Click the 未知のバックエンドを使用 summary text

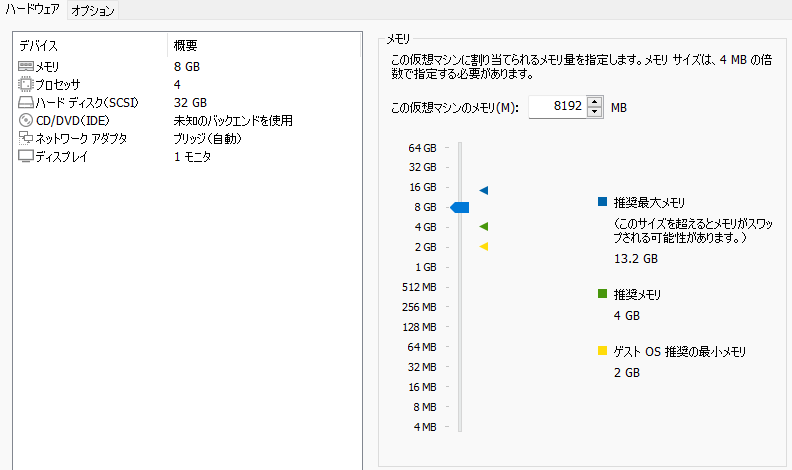click(233, 121)
